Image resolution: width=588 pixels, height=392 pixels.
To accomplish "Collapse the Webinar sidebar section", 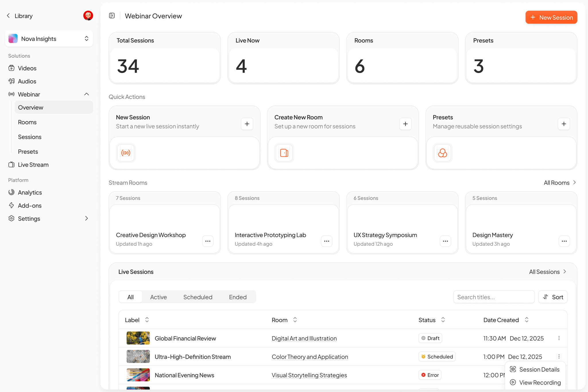I will [x=87, y=94].
